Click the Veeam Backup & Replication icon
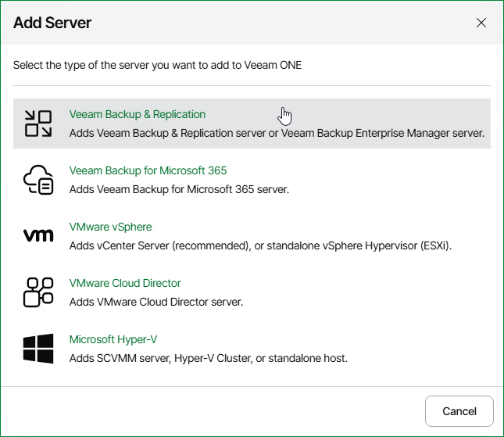This screenshot has height=437, width=504. [38, 124]
